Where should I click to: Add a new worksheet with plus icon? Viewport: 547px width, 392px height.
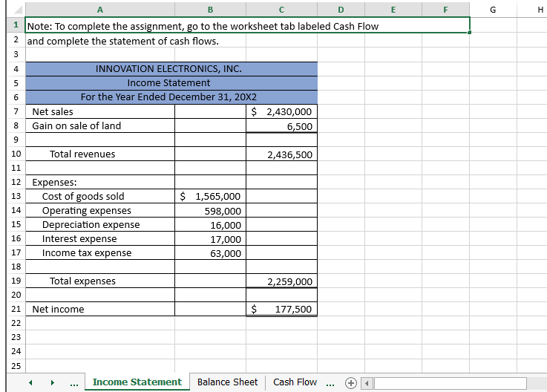coord(350,383)
